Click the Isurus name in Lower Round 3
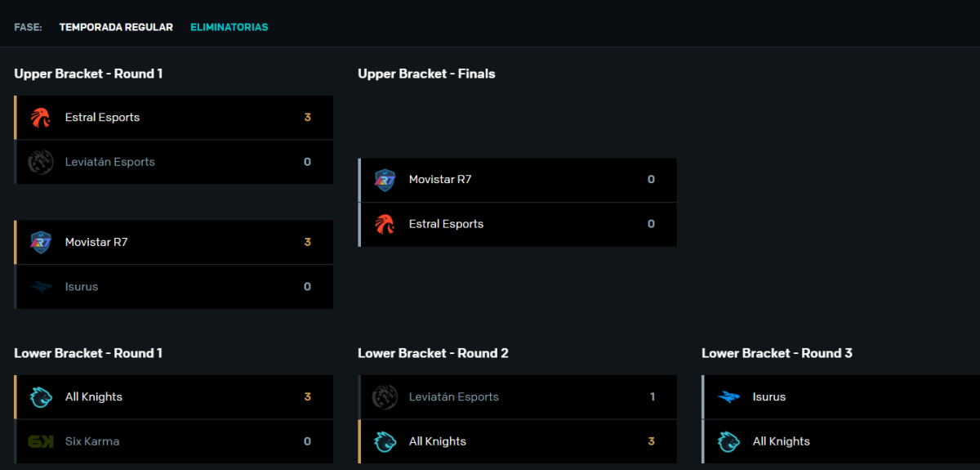 pos(769,397)
